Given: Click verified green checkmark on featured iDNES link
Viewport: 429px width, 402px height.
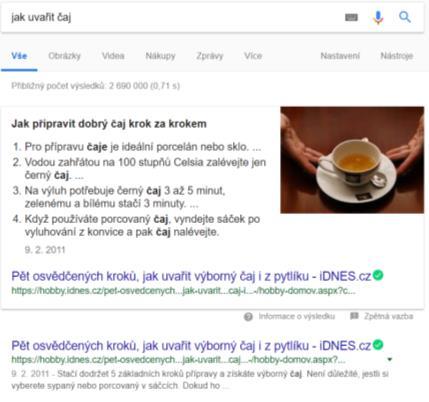Looking at the screenshot, I should click(x=378, y=275).
